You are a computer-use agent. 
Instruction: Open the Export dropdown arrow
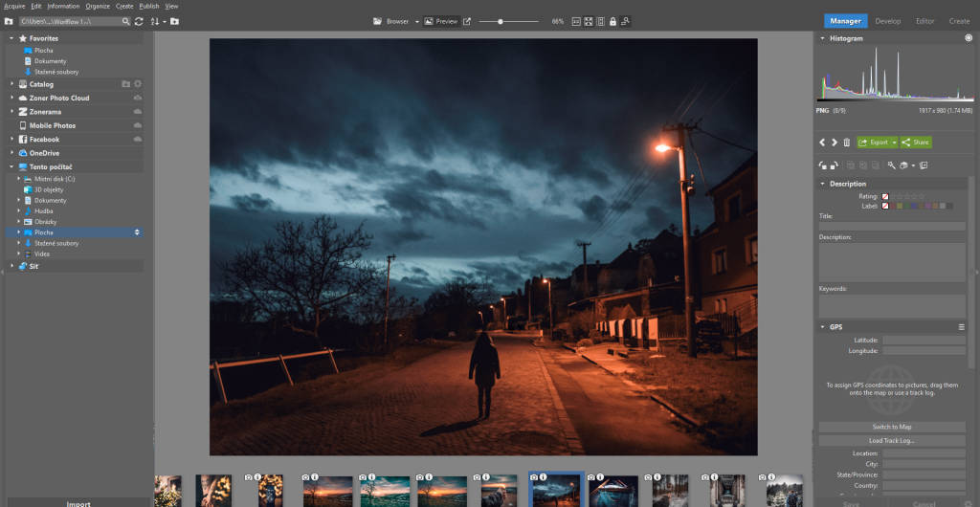pyautogui.click(x=894, y=143)
